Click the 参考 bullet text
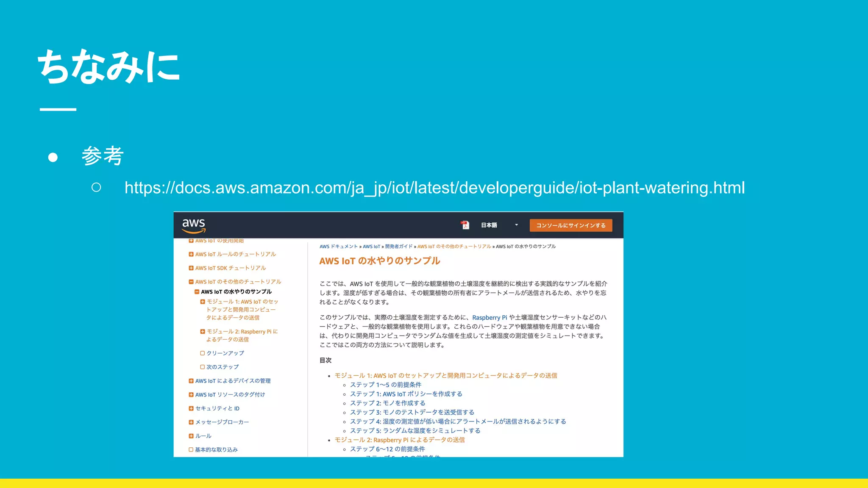The width and height of the screenshot is (868, 488). click(x=103, y=156)
